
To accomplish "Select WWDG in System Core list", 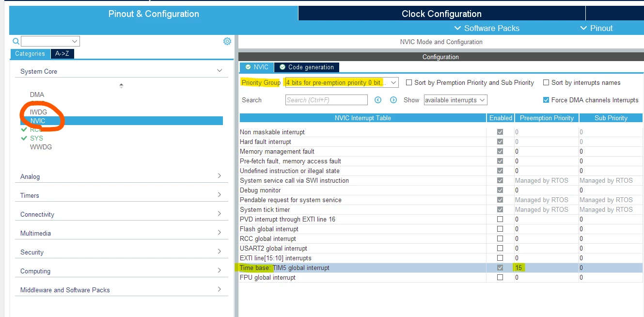I will [41, 147].
